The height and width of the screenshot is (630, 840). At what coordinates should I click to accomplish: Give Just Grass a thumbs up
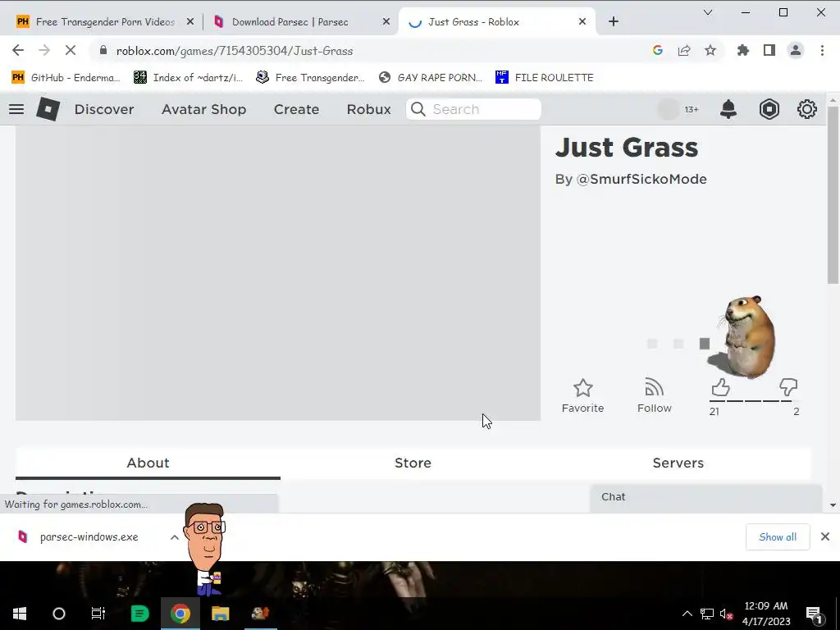[720, 387]
